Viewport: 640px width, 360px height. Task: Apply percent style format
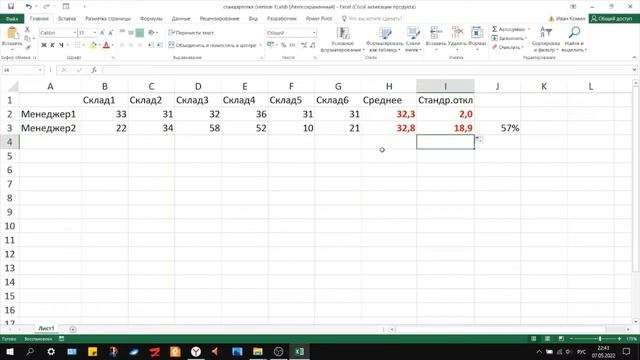[284, 45]
